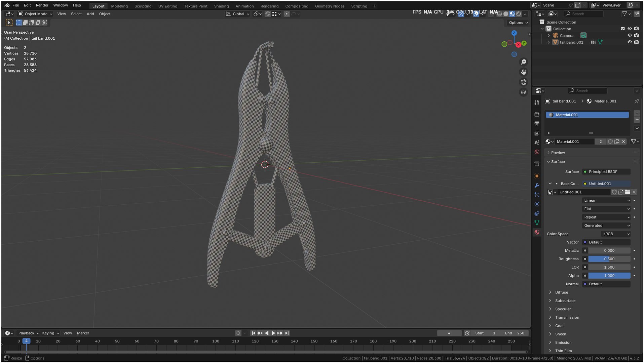Viewport: 644px width, 363px height.
Task: Unlink image Untitled.001 with X icon
Action: (x=634, y=192)
